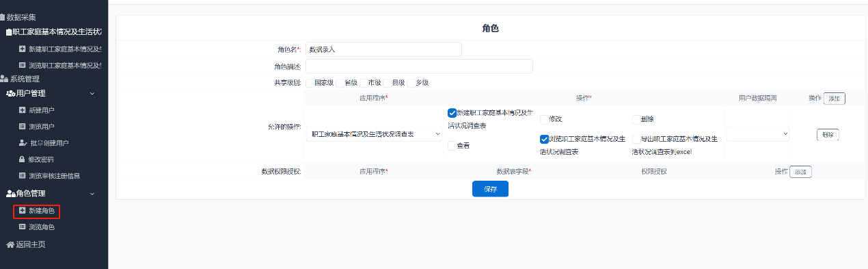The width and height of the screenshot is (868, 269).
Task: Check the 市级 sharing level
Action: (x=363, y=83)
